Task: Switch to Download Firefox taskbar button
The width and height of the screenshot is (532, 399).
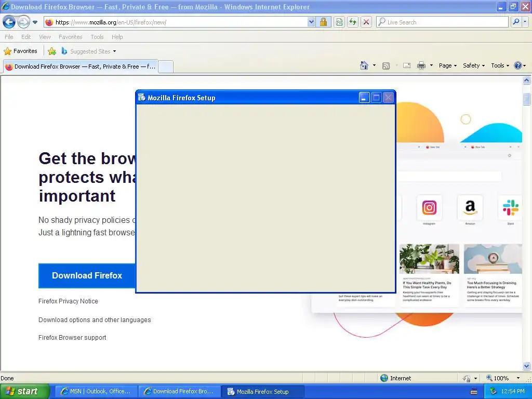Action: 179,391
